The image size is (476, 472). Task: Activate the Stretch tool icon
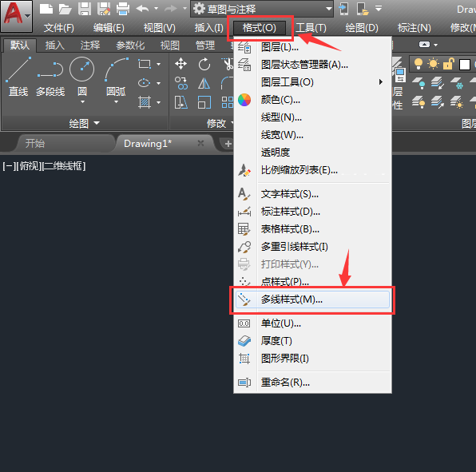tap(181, 102)
